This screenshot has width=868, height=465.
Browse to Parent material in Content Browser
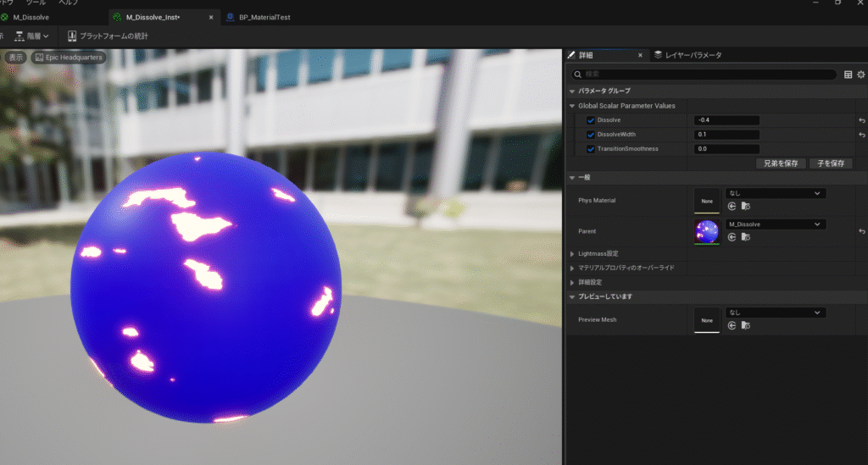pos(746,237)
